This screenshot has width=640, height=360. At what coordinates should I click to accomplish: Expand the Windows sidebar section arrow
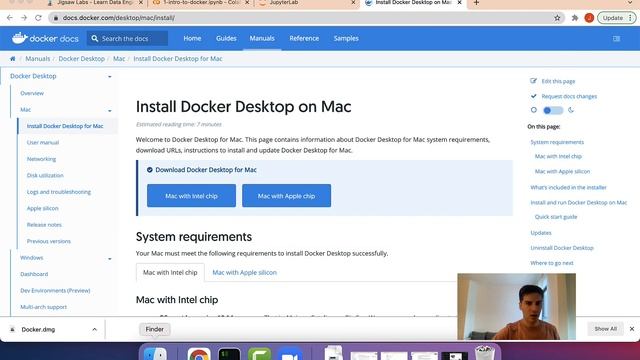(109, 259)
